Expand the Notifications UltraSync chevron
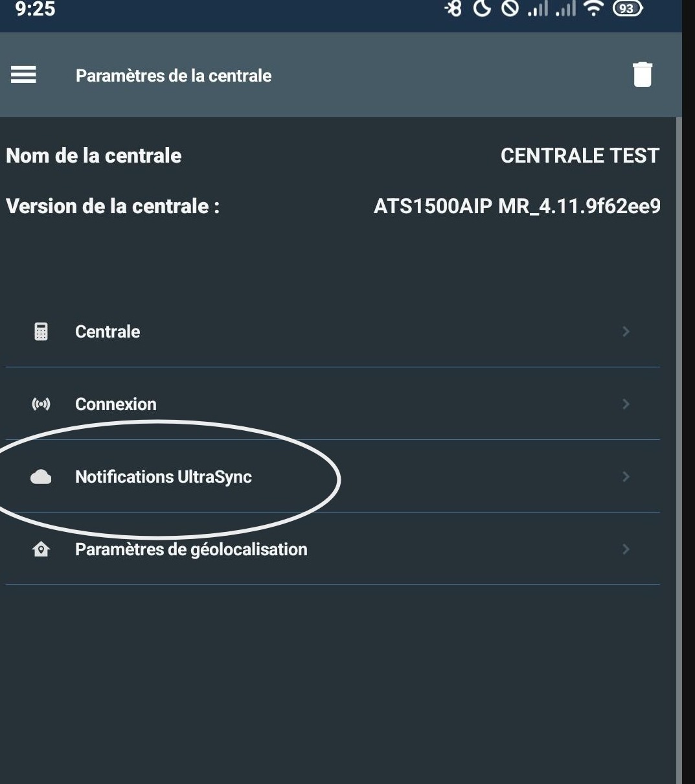Viewport: 695px width, 784px height. tap(625, 477)
